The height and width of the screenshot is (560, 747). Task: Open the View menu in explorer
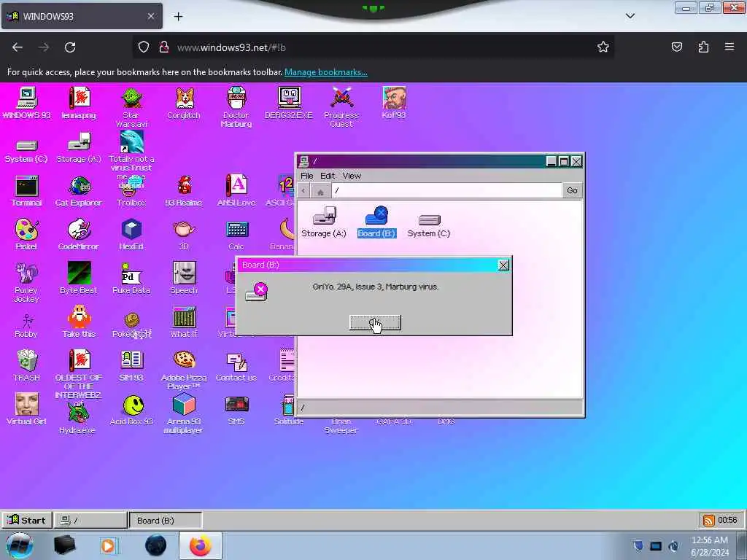coord(352,176)
